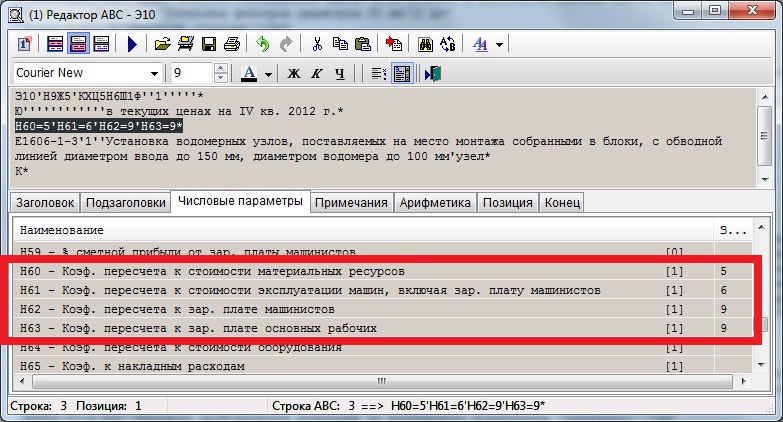The height and width of the screenshot is (422, 783).
Task: Undo with the green curved arrow
Action: (262, 44)
